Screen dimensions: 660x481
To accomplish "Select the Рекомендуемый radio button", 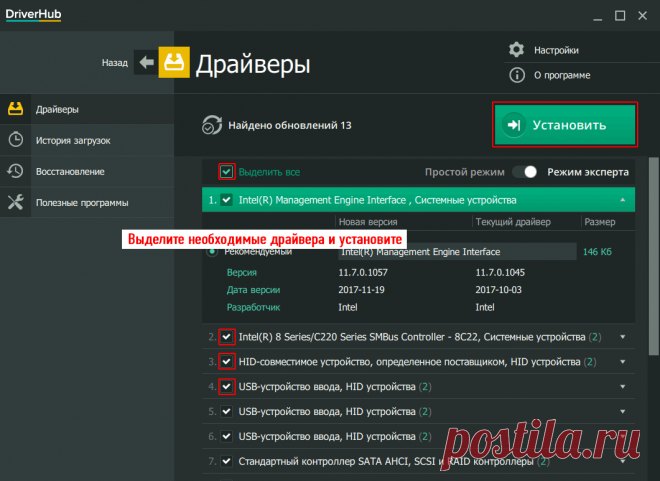I will click(212, 252).
